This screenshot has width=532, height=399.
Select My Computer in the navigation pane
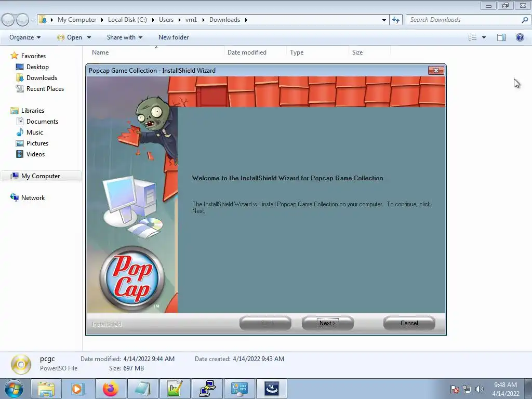41,176
